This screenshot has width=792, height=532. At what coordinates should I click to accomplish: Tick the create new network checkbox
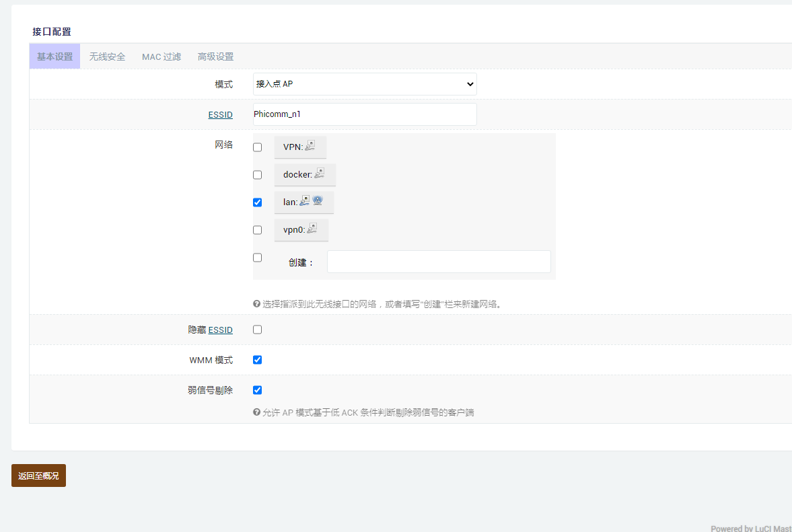point(258,258)
